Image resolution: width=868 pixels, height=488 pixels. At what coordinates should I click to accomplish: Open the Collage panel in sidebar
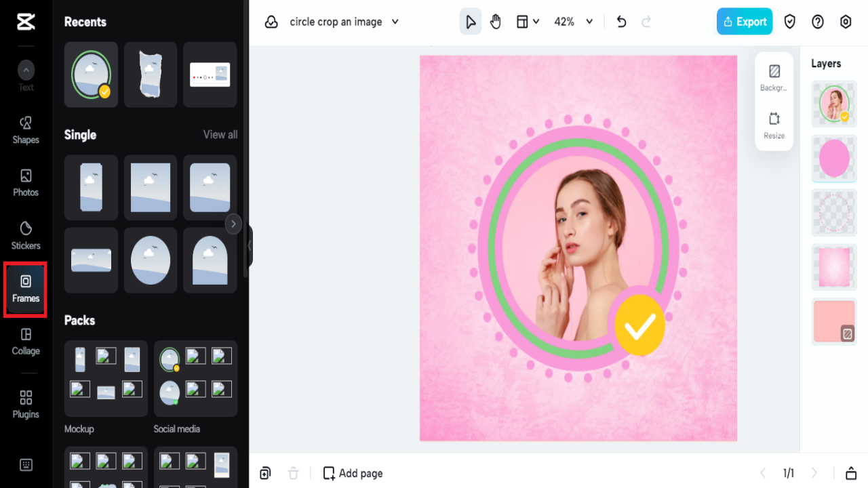(26, 342)
